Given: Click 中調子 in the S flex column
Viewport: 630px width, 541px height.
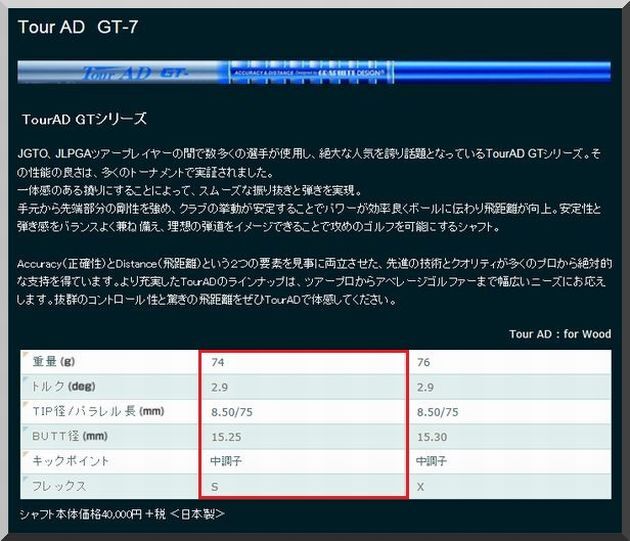Looking at the screenshot, I should point(226,461).
